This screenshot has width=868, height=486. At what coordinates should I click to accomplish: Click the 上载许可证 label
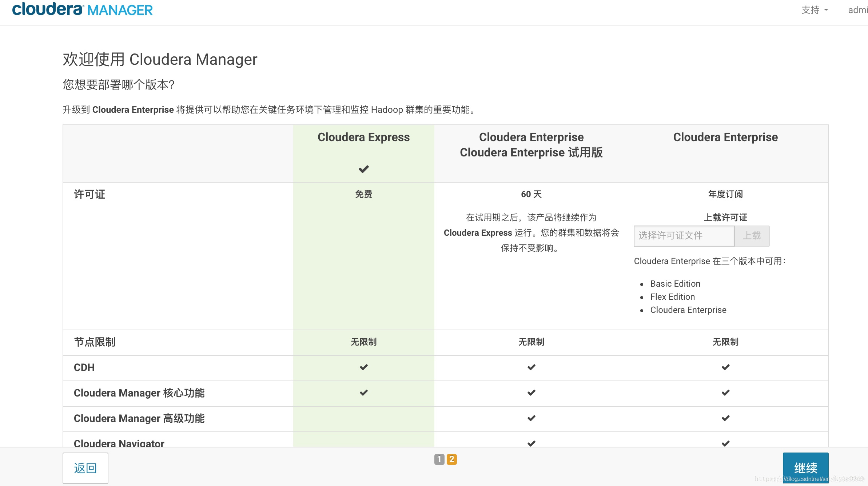tap(725, 218)
